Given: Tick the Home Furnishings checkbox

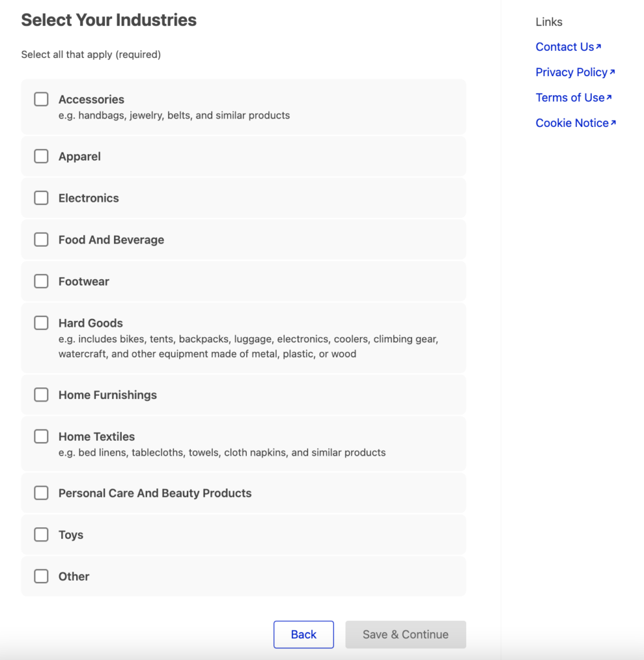Looking at the screenshot, I should (41, 395).
